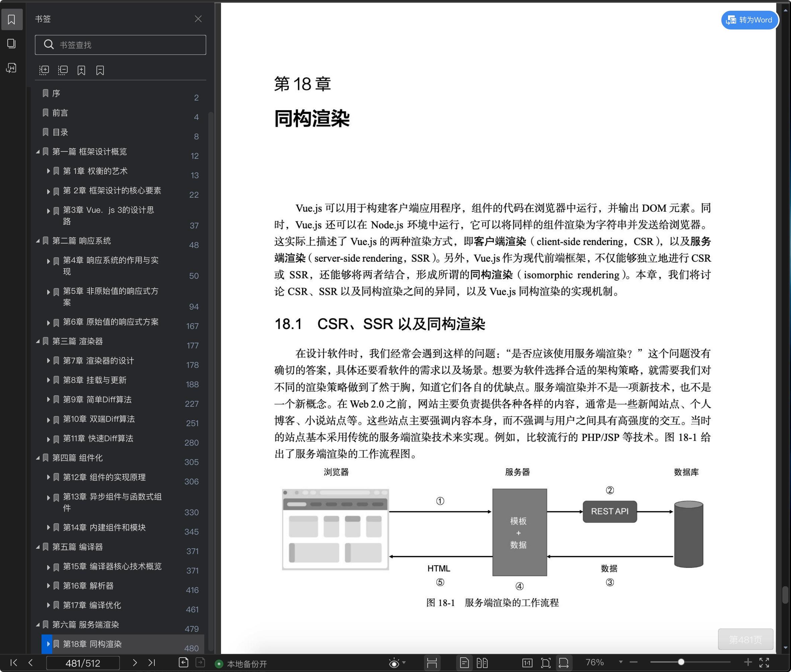This screenshot has width=791, height=672.
Task: Open bookmark 前言
Action: [x=60, y=113]
